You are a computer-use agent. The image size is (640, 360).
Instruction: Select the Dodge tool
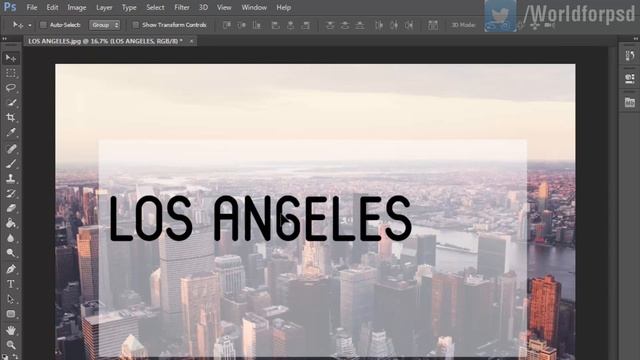pos(11,253)
